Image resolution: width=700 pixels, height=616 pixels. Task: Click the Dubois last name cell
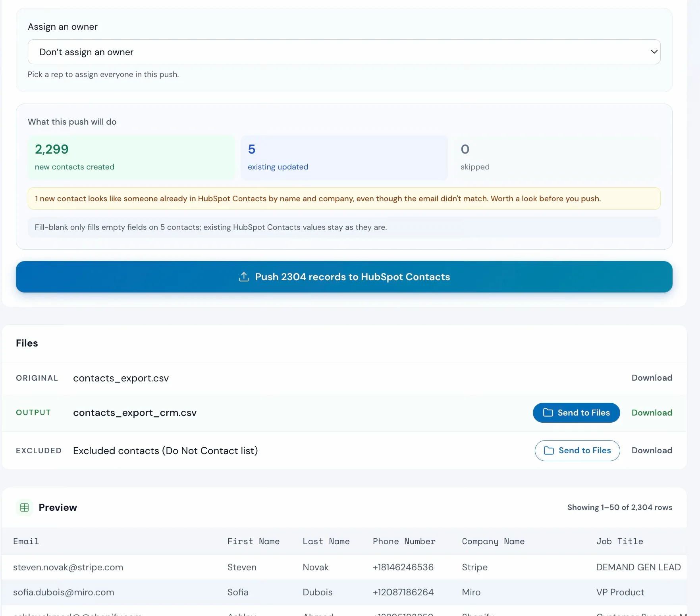coord(317,592)
